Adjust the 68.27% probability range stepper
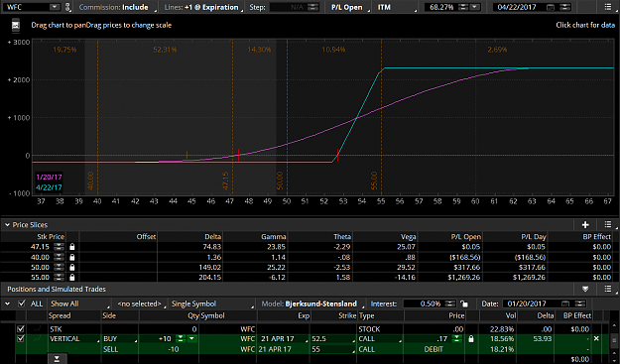This screenshot has height=364, width=620. (463, 7)
